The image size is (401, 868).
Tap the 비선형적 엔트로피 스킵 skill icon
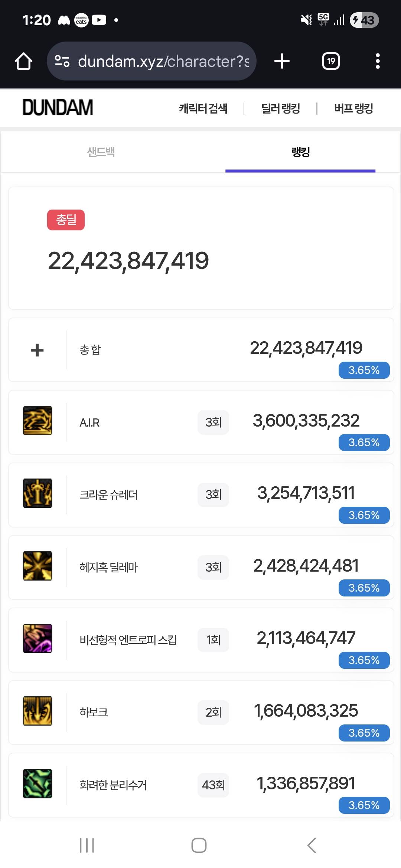point(38,638)
